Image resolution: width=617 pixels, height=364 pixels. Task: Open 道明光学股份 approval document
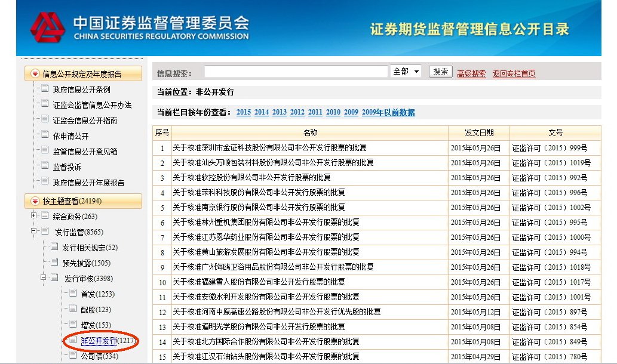[x=259, y=327]
